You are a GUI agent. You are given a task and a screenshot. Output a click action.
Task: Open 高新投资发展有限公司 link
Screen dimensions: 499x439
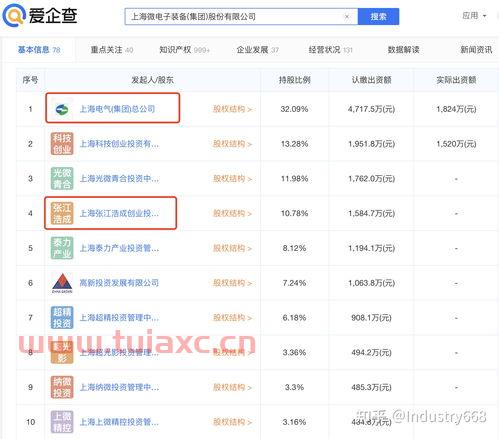point(119,283)
